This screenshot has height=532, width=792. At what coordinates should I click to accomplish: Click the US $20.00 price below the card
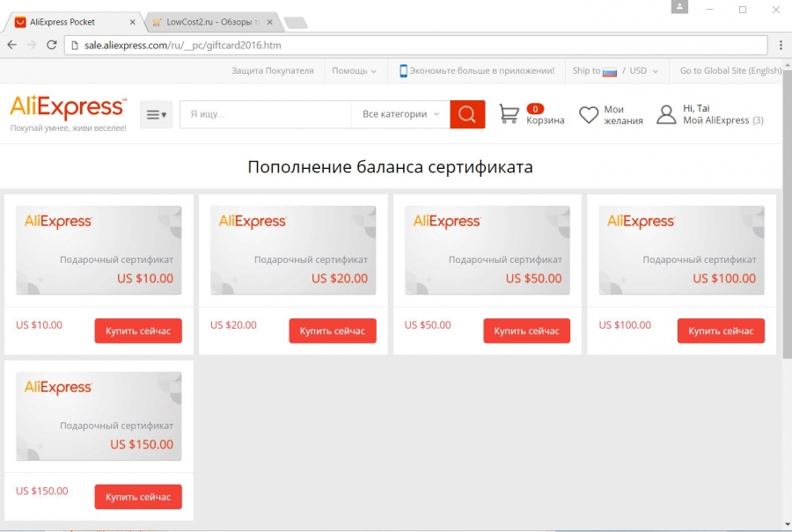(233, 325)
